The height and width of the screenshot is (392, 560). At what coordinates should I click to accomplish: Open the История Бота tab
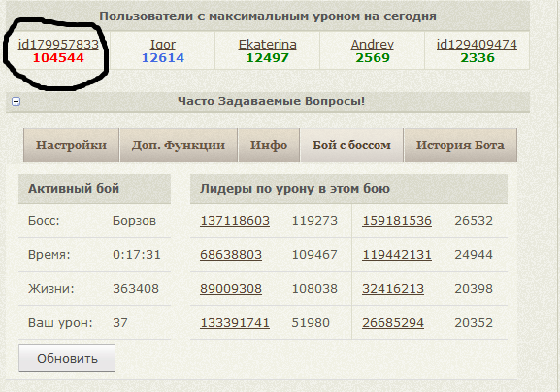[460, 145]
